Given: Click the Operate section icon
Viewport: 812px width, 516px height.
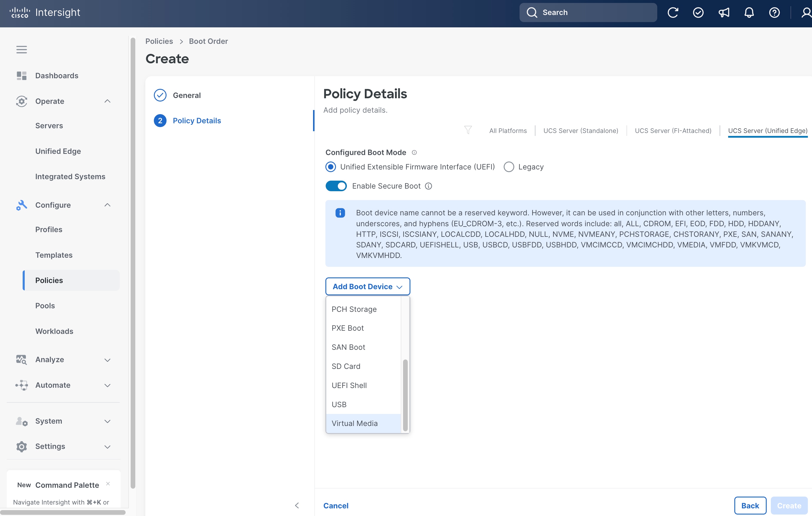Looking at the screenshot, I should 21,101.
